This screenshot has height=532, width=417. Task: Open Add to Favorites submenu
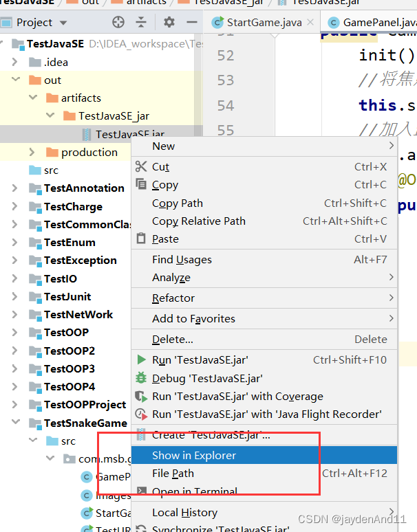(264, 319)
